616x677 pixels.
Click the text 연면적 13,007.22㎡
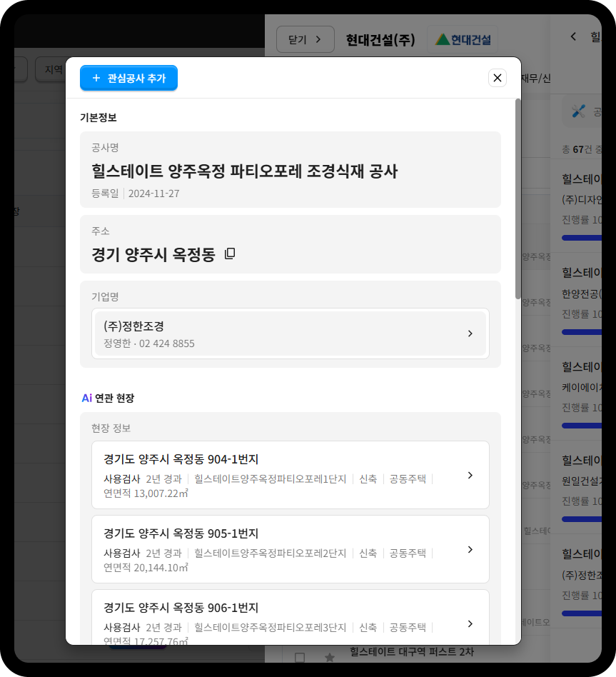tap(146, 493)
